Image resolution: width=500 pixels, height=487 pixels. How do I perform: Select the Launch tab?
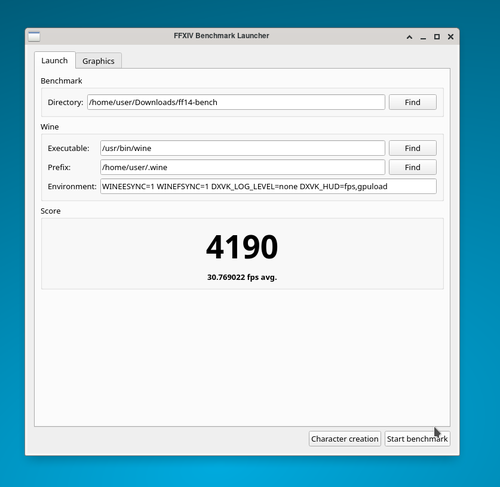coord(55,61)
